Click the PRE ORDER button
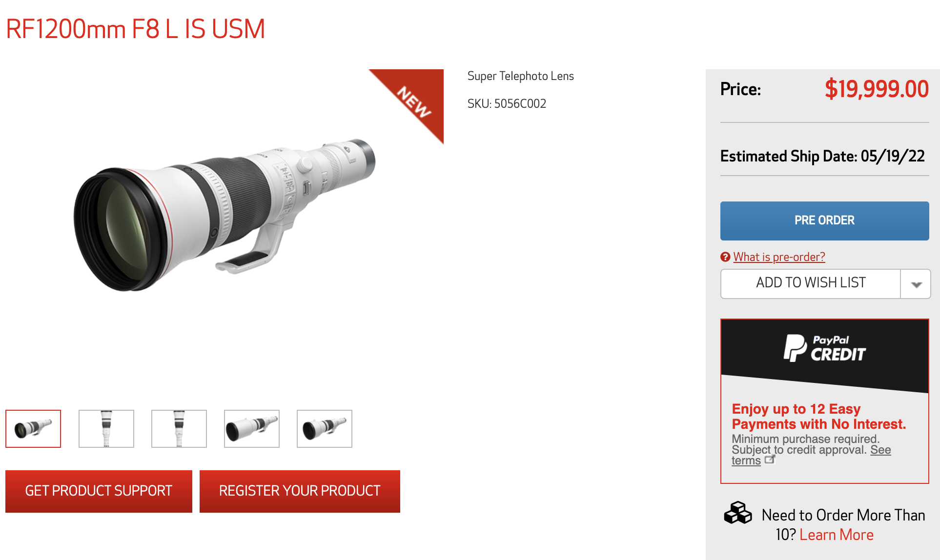940x560 pixels. click(825, 221)
